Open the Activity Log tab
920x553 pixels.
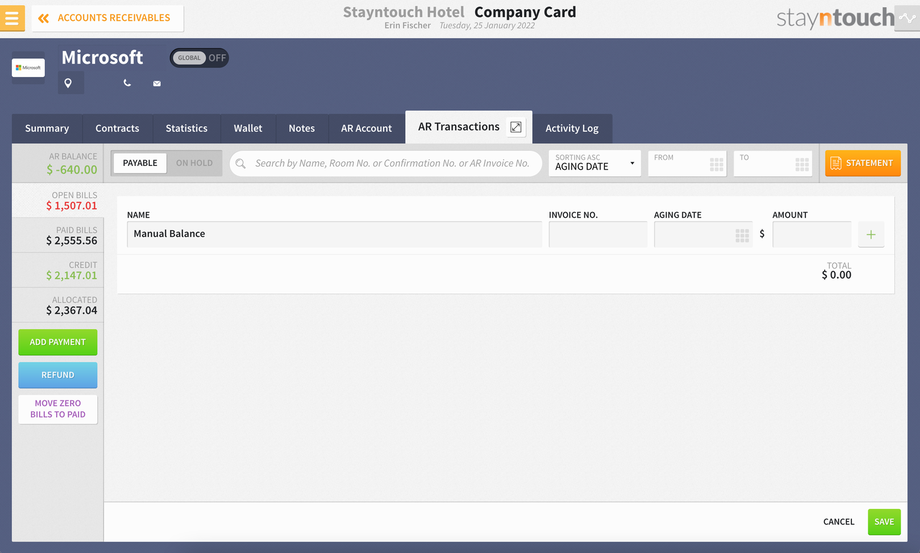point(572,128)
